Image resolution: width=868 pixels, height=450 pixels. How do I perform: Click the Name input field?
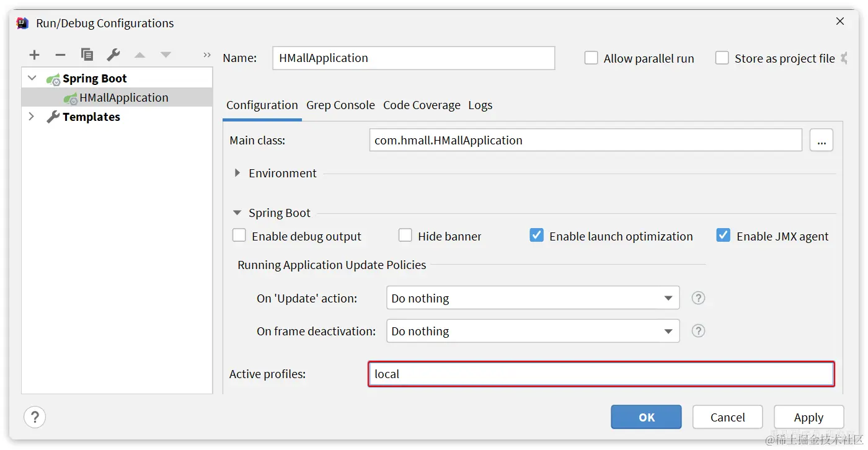coord(414,58)
